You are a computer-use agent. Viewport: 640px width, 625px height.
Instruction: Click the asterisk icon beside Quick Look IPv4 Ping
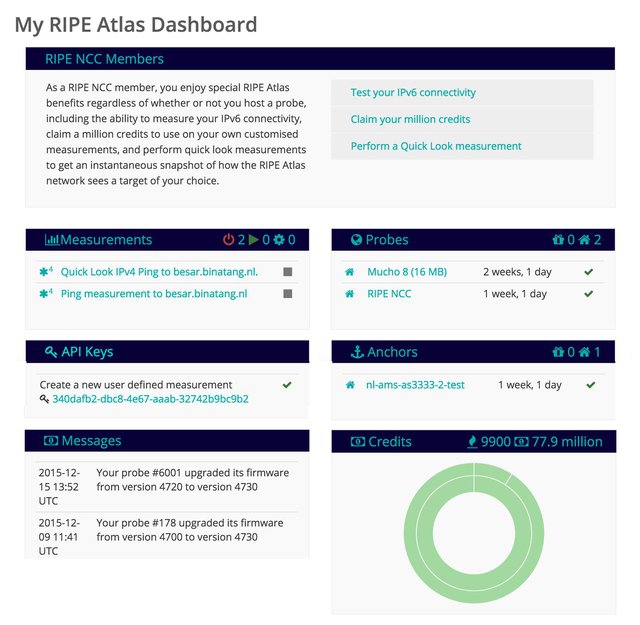point(46,271)
